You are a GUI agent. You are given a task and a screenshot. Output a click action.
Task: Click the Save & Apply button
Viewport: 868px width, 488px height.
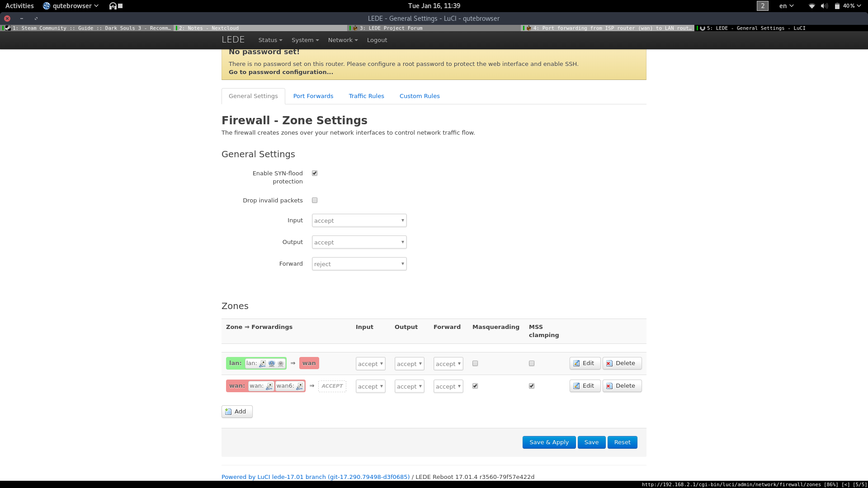(549, 442)
